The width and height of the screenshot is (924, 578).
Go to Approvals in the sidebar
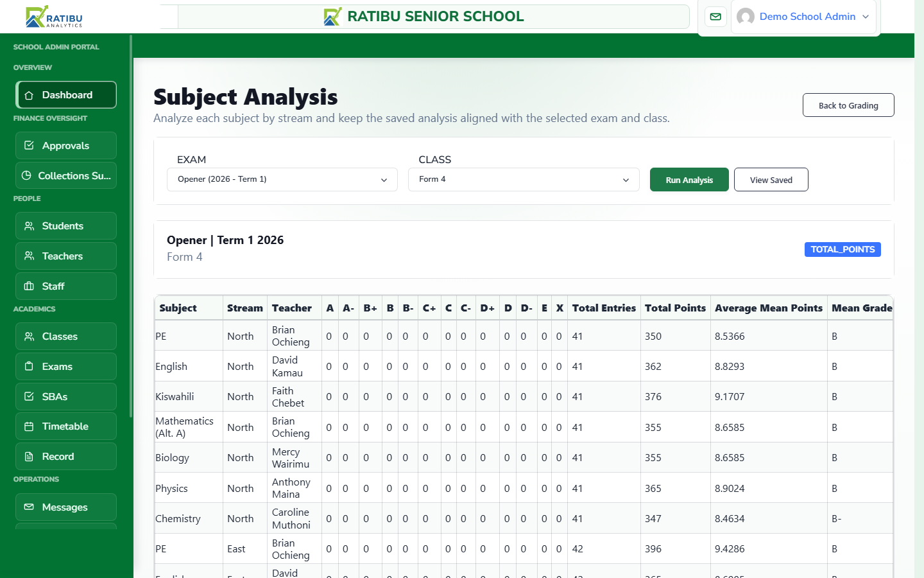coord(66,146)
